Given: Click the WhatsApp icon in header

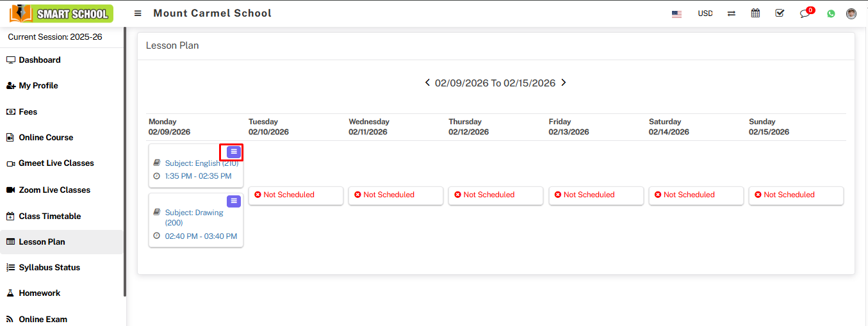Looking at the screenshot, I should pos(831,13).
